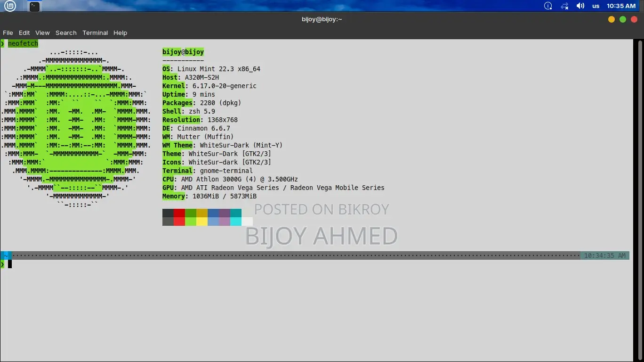
Task: Open the Help menu
Action: click(121, 33)
